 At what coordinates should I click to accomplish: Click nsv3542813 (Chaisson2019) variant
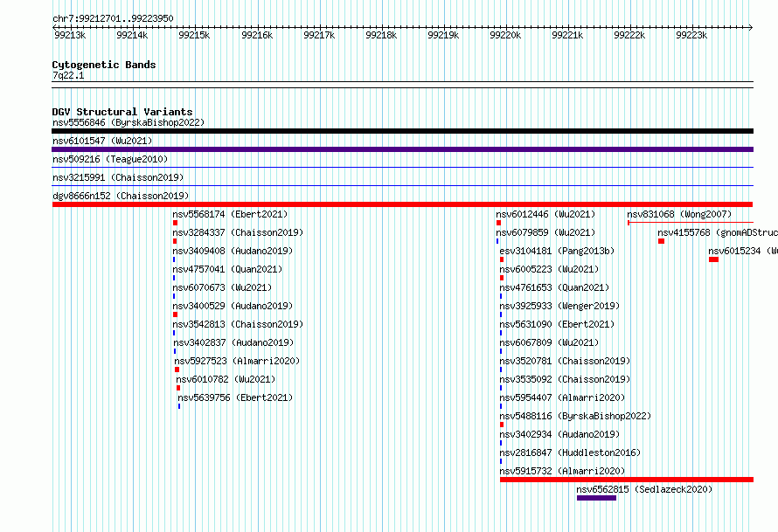click(x=238, y=324)
